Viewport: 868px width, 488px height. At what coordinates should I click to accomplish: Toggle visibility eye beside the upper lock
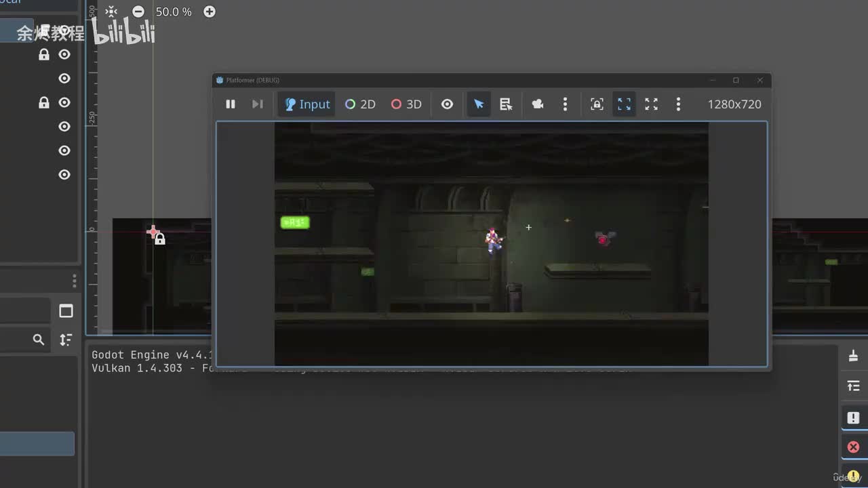tap(64, 54)
